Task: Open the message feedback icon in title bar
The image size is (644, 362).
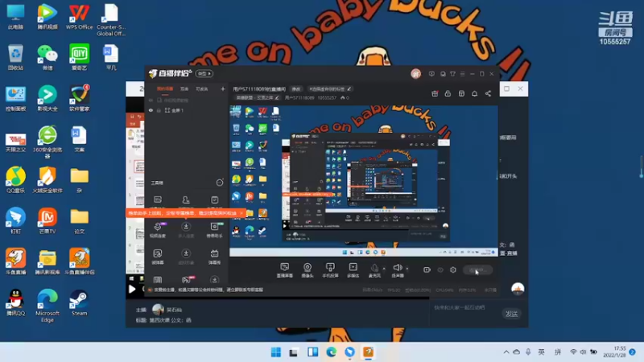Action: pyautogui.click(x=431, y=74)
